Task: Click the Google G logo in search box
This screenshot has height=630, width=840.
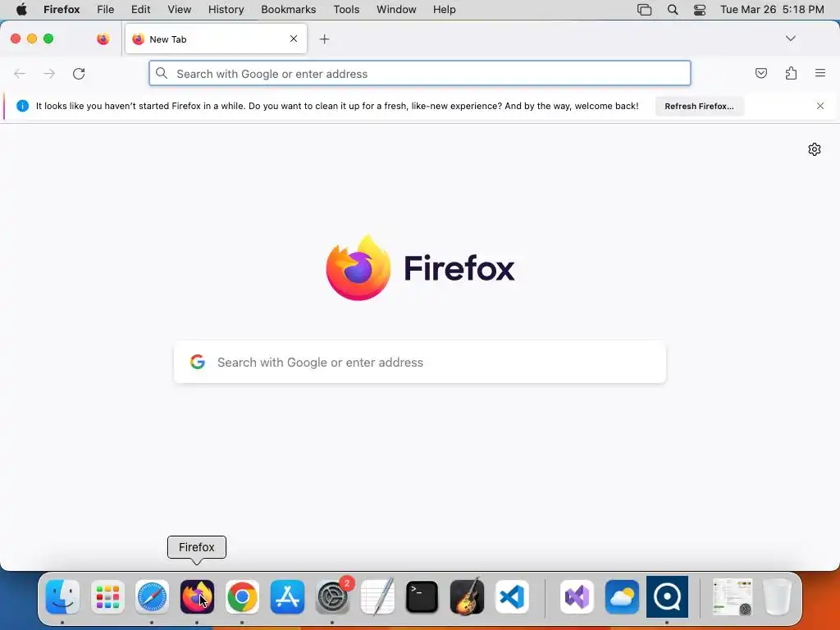Action: point(198,362)
